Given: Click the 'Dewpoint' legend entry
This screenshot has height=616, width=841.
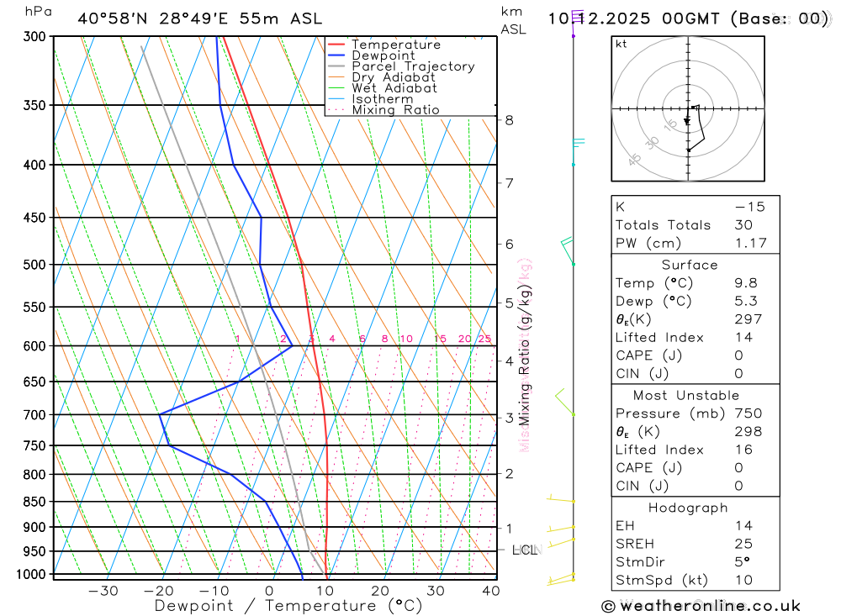Looking at the screenshot, I should tap(383, 55).
